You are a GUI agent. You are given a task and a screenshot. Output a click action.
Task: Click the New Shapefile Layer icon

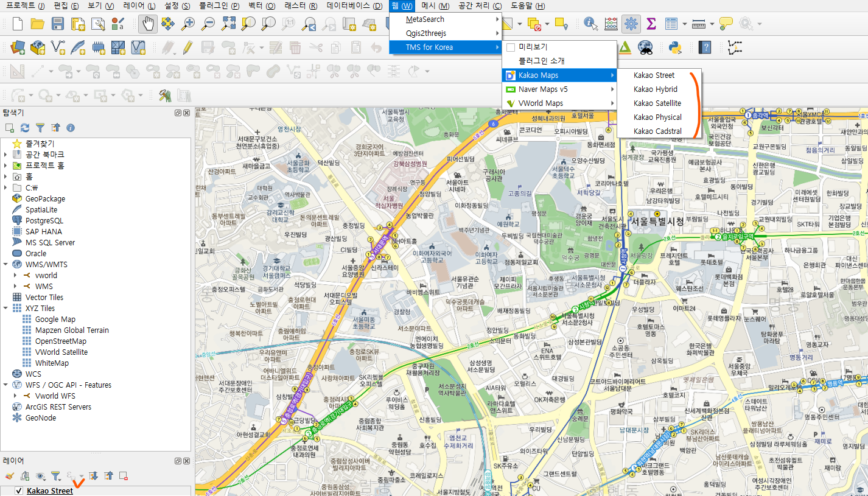58,46
